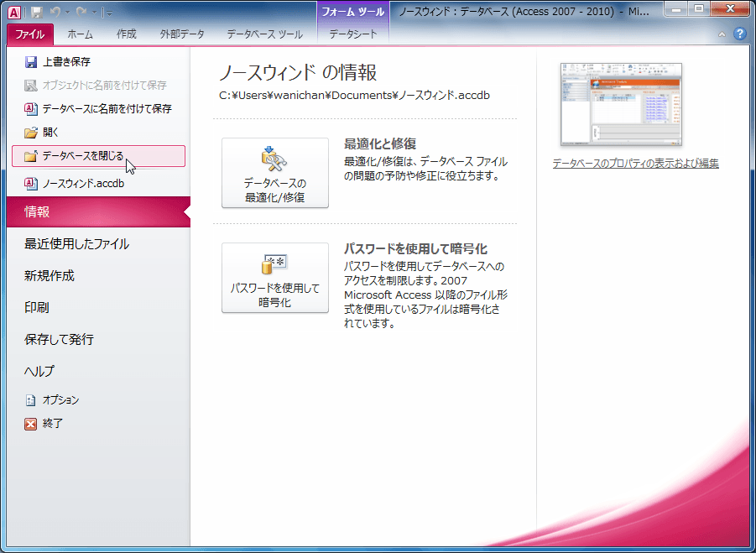Open the ヘルプ section
The height and width of the screenshot is (553, 756).
tap(98, 371)
